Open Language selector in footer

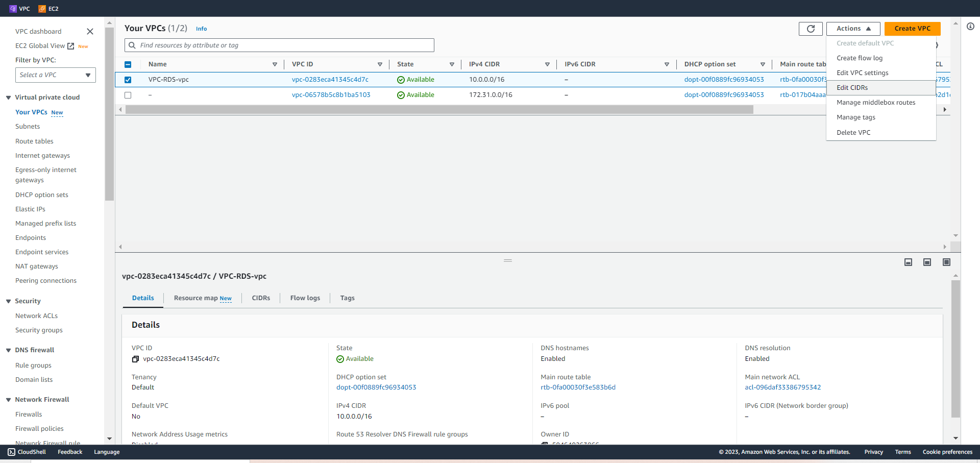click(x=107, y=452)
